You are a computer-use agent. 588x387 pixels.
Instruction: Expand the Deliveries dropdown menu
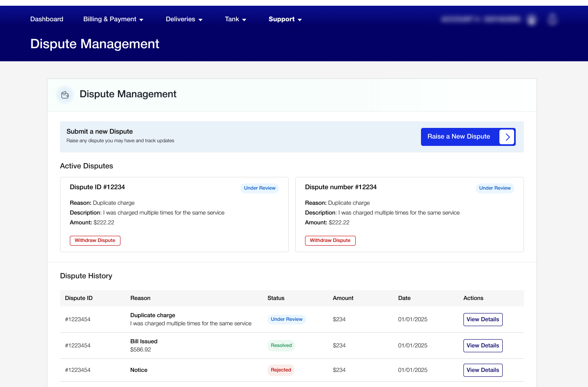(184, 19)
